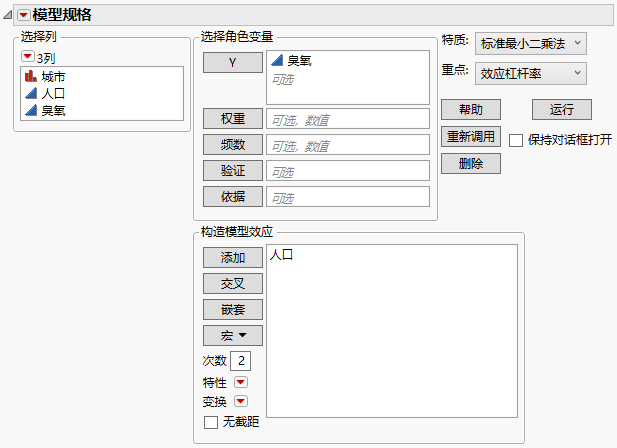
Task: Collapse the 模型规格 outline disclosure triangle
Action: tap(7, 15)
